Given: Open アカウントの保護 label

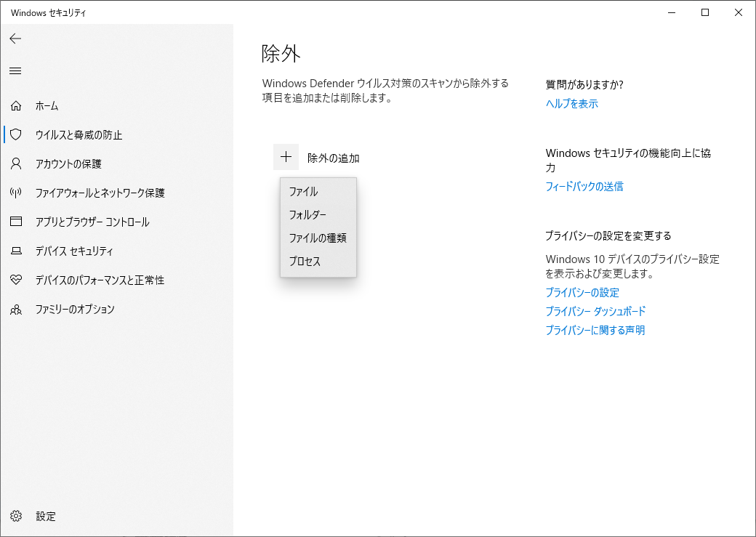Looking at the screenshot, I should (68, 164).
